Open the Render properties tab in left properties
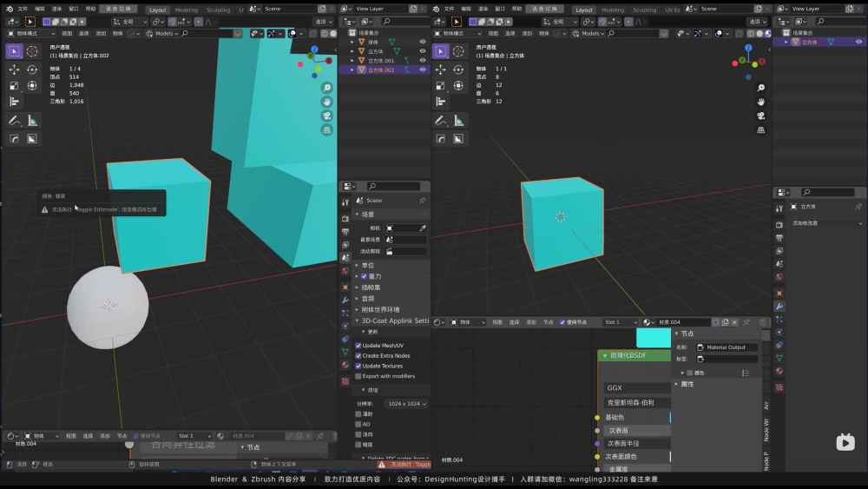This screenshot has height=489, width=868. 345,218
